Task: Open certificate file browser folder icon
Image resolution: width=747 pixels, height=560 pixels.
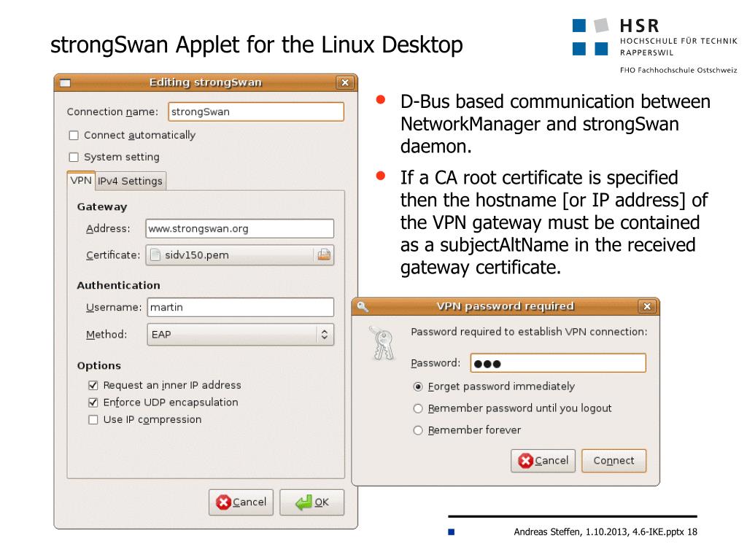Action: pyautogui.click(x=324, y=254)
